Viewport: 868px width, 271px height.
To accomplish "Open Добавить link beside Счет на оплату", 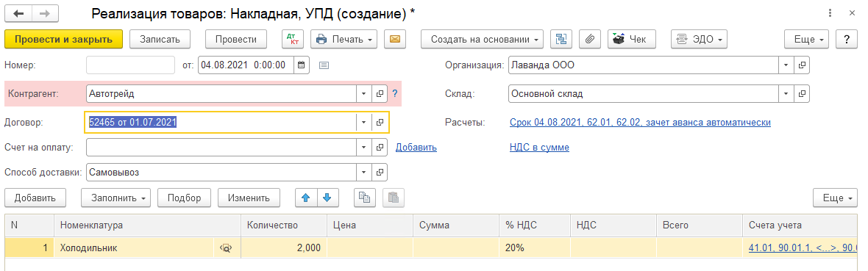I will pos(416,147).
